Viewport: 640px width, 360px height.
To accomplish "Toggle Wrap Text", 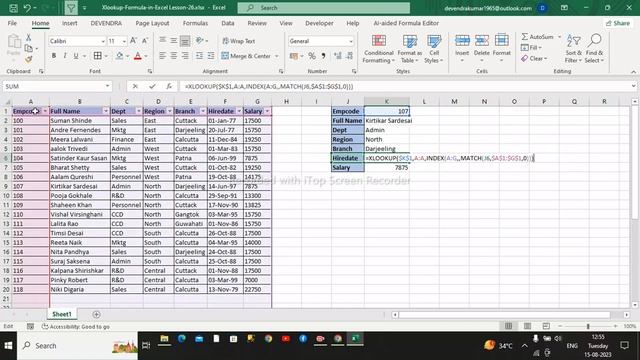I will point(239,41).
